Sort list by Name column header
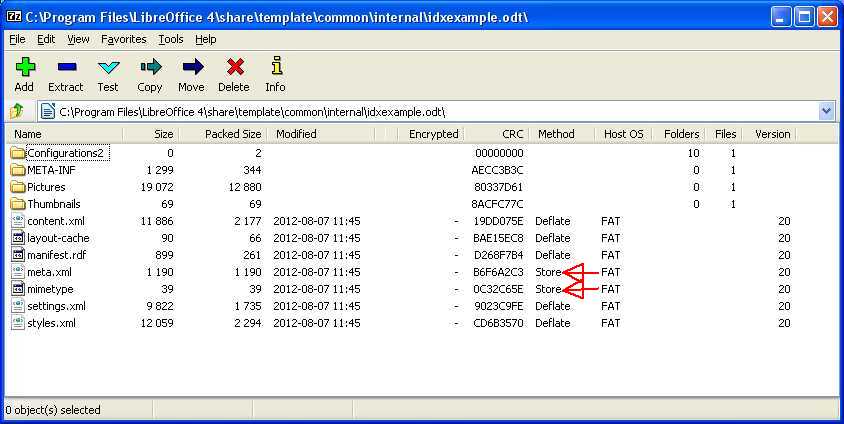Viewport: 844px width, 424px height. (28, 134)
